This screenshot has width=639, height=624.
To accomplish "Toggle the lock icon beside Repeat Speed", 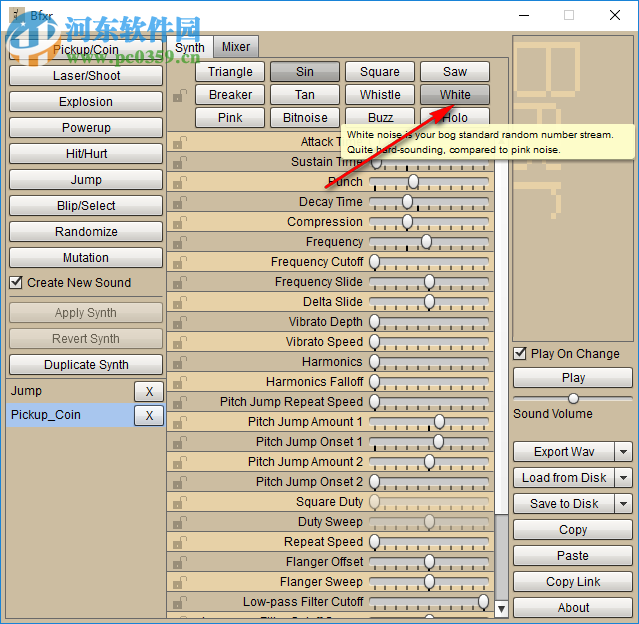I will tap(180, 542).
